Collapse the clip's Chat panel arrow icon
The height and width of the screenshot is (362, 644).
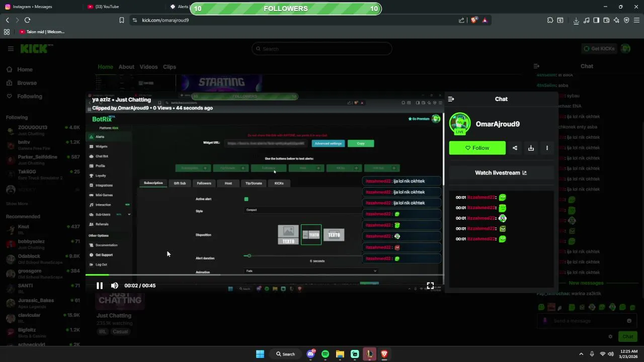pos(451,99)
